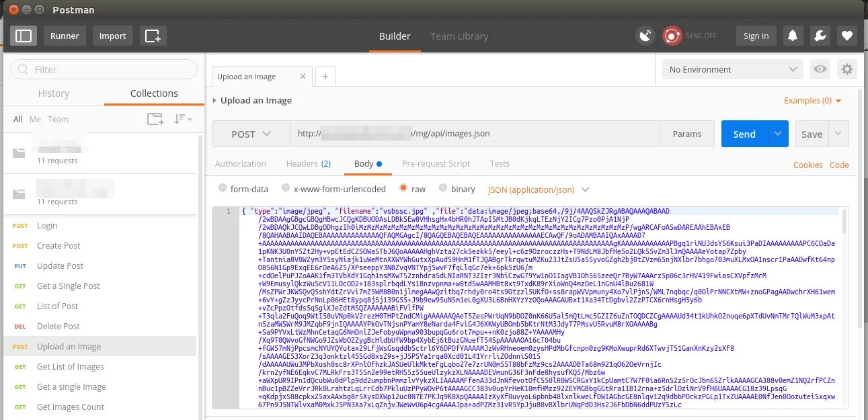Click the request URL field
The width and height of the screenshot is (868, 420).
click(475, 134)
